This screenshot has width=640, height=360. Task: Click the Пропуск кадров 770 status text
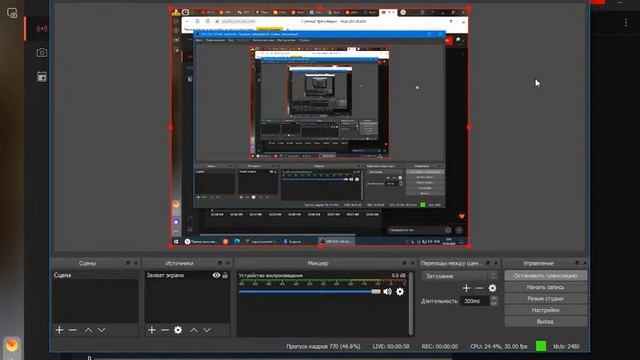[323, 346]
